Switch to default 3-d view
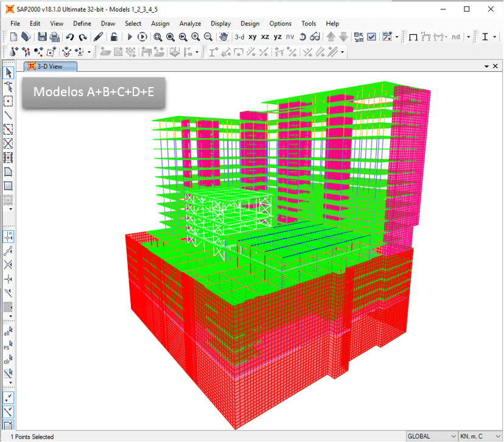The image size is (504, 442). [x=239, y=37]
